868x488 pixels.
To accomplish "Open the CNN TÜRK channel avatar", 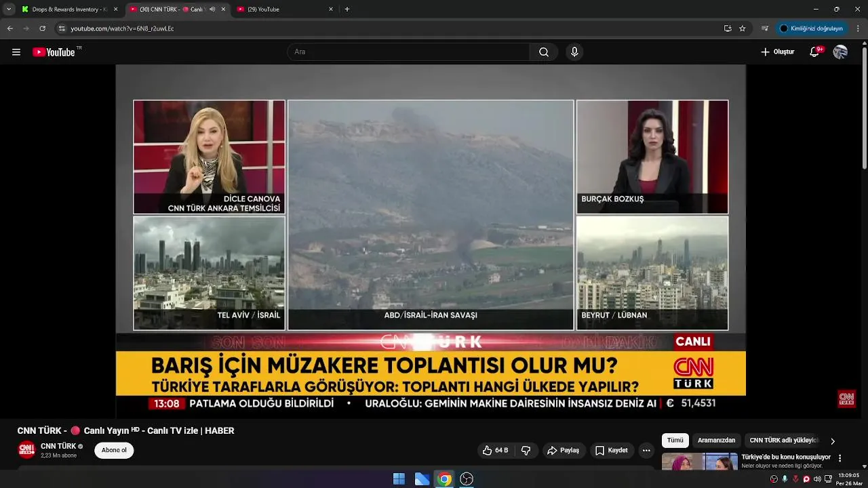I will [26, 450].
